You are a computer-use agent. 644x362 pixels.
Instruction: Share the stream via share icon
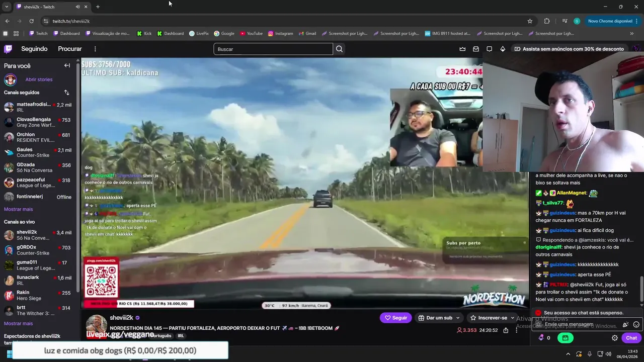point(506,330)
